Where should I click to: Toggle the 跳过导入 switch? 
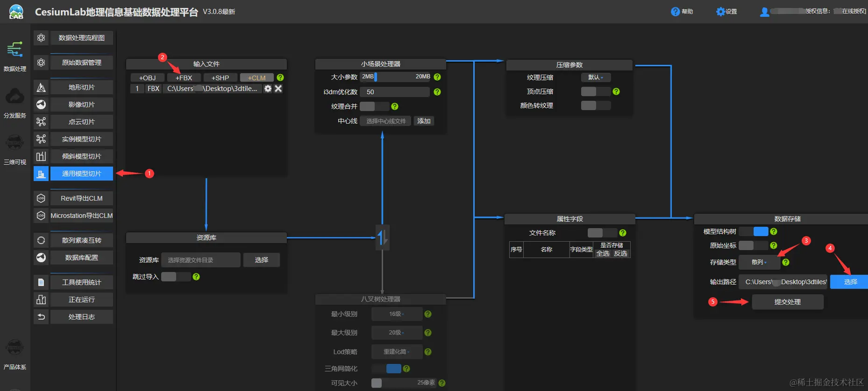176,277
